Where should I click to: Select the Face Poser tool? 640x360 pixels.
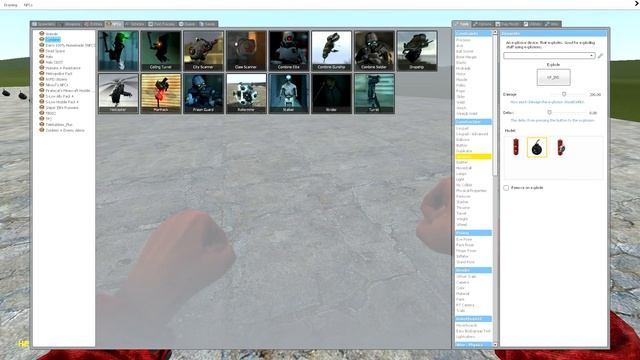coord(465,245)
